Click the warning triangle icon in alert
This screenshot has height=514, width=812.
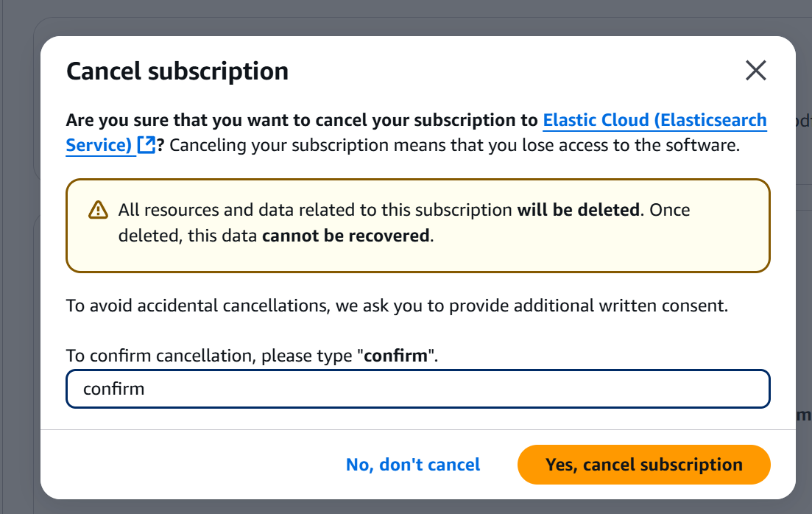pyautogui.click(x=98, y=210)
